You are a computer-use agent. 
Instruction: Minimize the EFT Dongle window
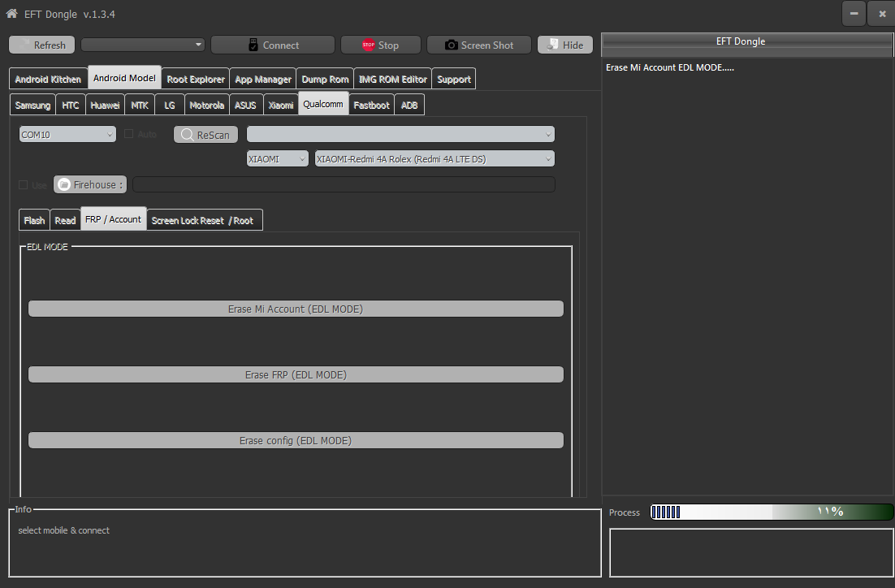(x=854, y=14)
